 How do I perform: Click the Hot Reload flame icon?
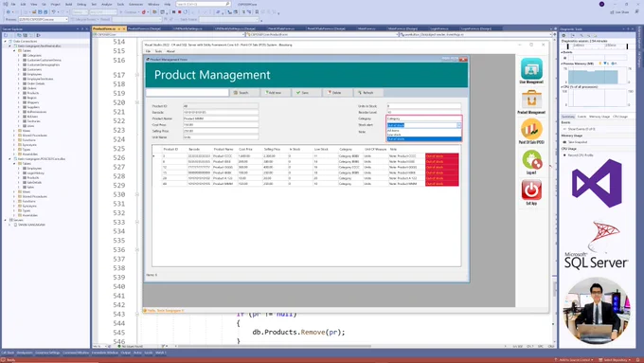point(144,12)
